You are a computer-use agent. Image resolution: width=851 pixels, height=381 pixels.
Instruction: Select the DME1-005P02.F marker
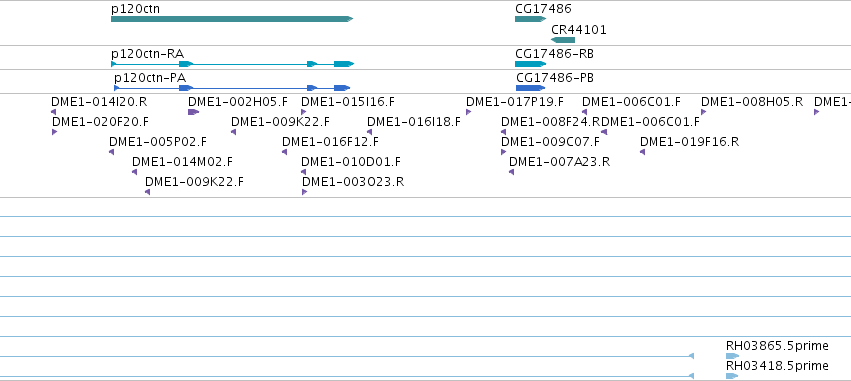pos(112,152)
